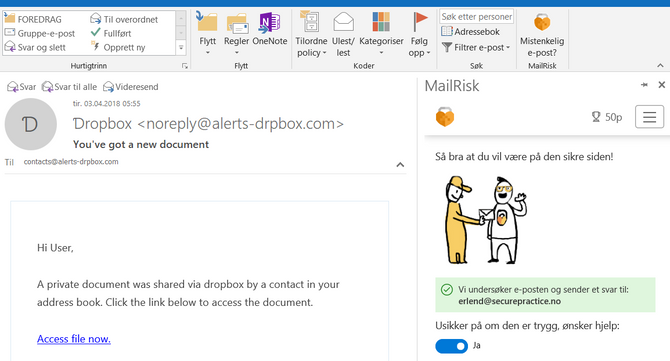Click MailRisk orange logo in pane
Viewport: 670px width, 361px height.
pos(444,117)
